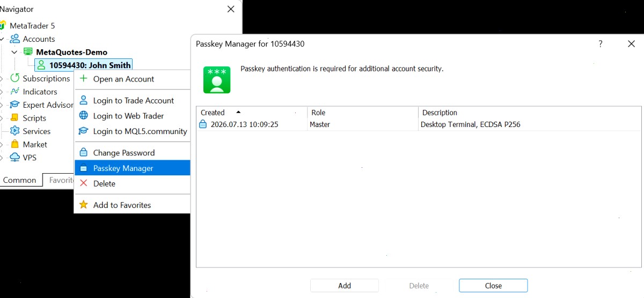Click the globe icon for Login to Web Trader
The width and height of the screenshot is (644, 298).
click(x=83, y=116)
